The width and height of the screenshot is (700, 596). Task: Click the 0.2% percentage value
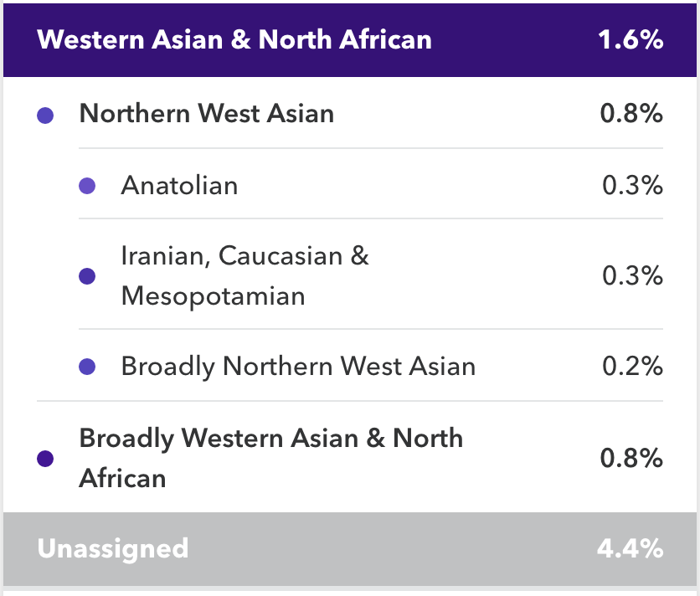pyautogui.click(x=632, y=367)
